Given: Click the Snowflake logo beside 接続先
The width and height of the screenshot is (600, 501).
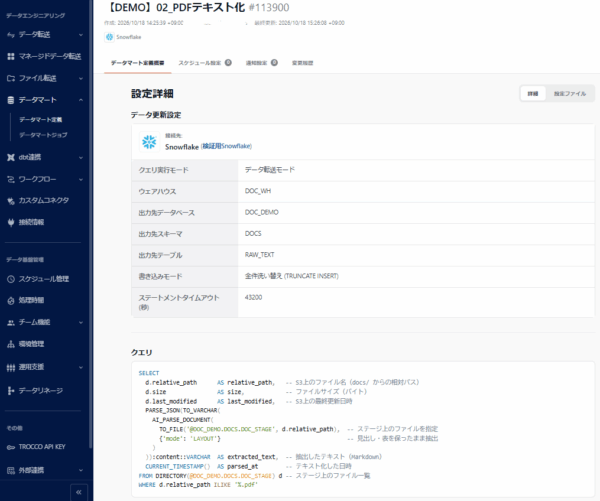Looking at the screenshot, I should coord(149,142).
